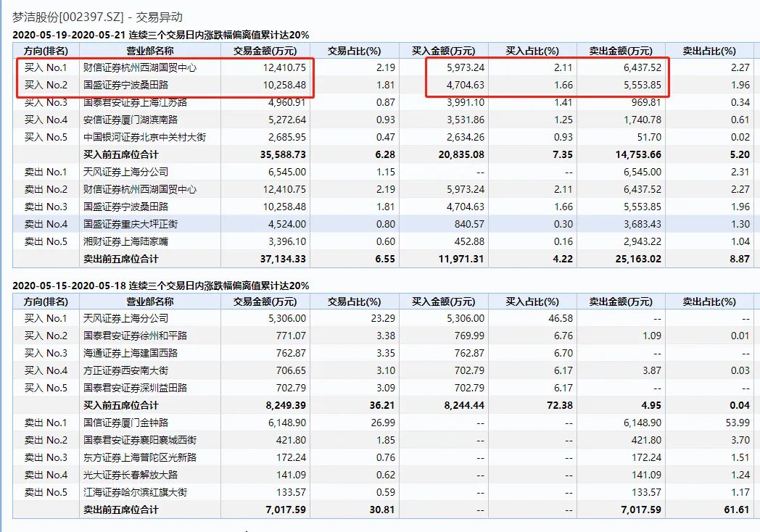Select 天风证券上海分公司 in the 卖出 No.1 row with 6,545.00

click(125, 172)
